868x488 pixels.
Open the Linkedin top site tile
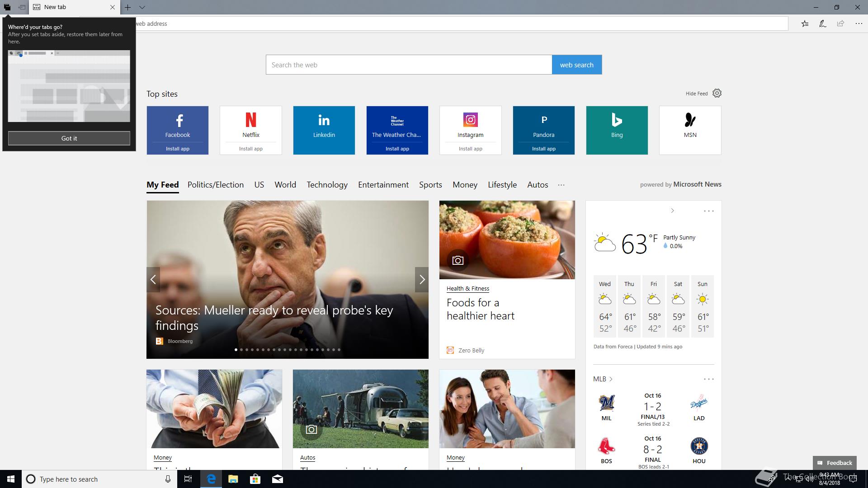(x=324, y=130)
